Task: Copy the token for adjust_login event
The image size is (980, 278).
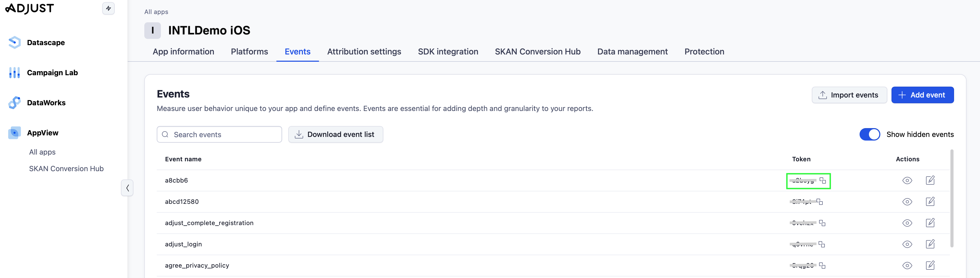Action: click(x=821, y=244)
